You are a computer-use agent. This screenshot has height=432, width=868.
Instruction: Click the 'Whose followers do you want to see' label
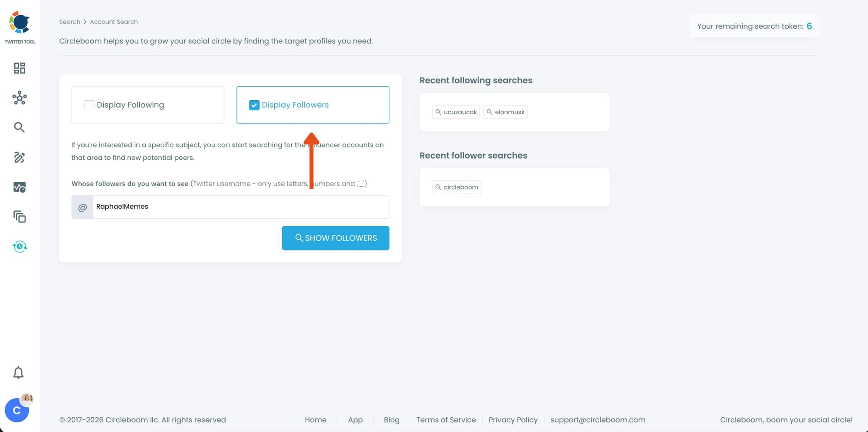tap(130, 184)
